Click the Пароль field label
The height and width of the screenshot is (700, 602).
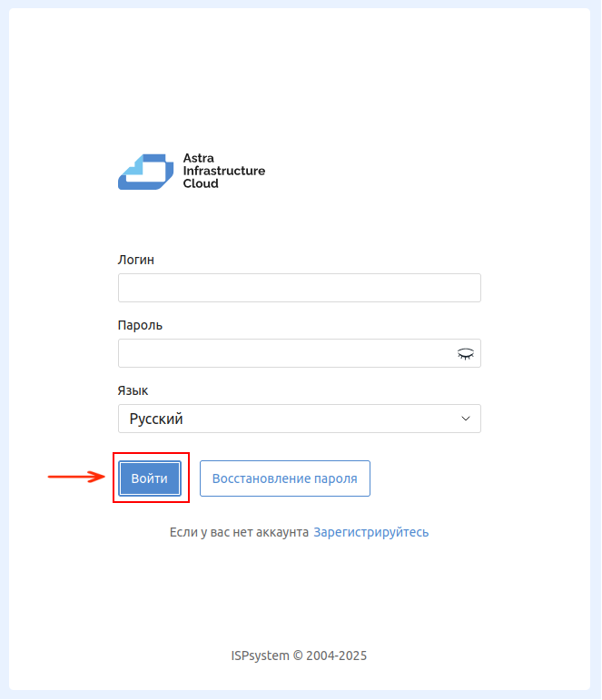(140, 325)
